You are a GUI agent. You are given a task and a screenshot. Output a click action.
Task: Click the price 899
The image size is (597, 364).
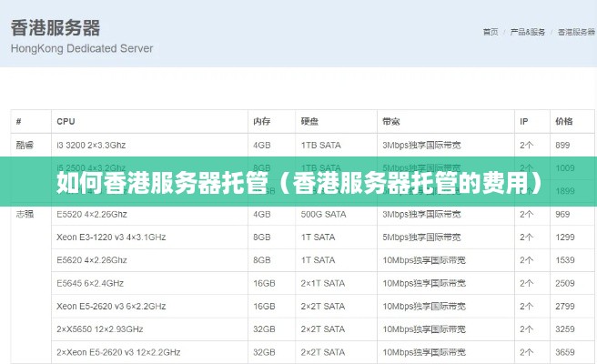[x=562, y=145]
